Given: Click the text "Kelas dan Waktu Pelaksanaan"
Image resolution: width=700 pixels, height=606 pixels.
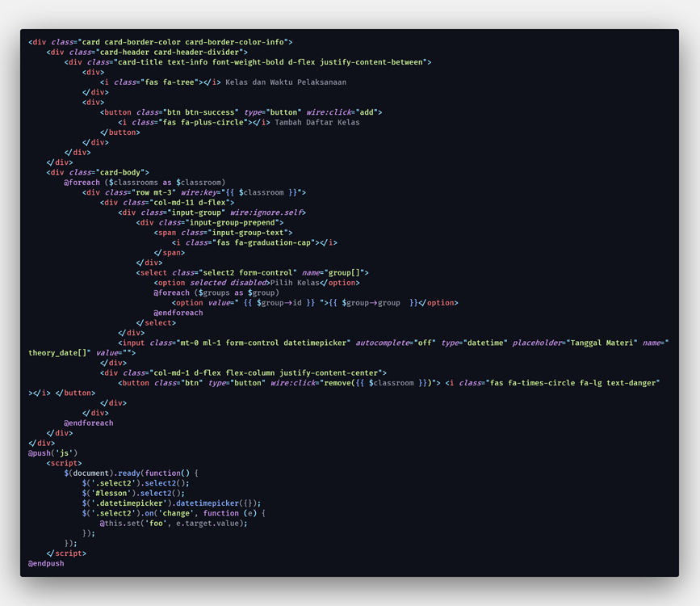Looking at the screenshot, I should 286,82.
